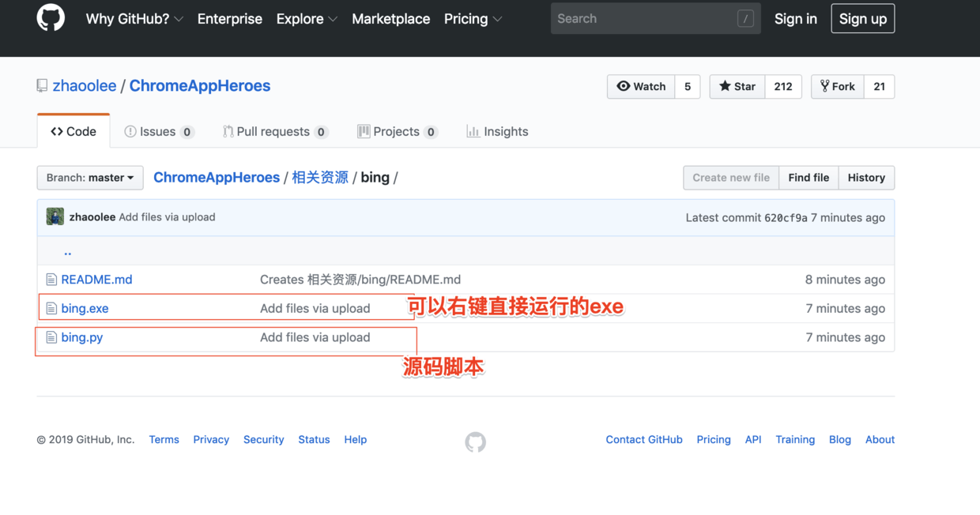The image size is (980, 515).
Task: Click the Sign up button
Action: (862, 19)
